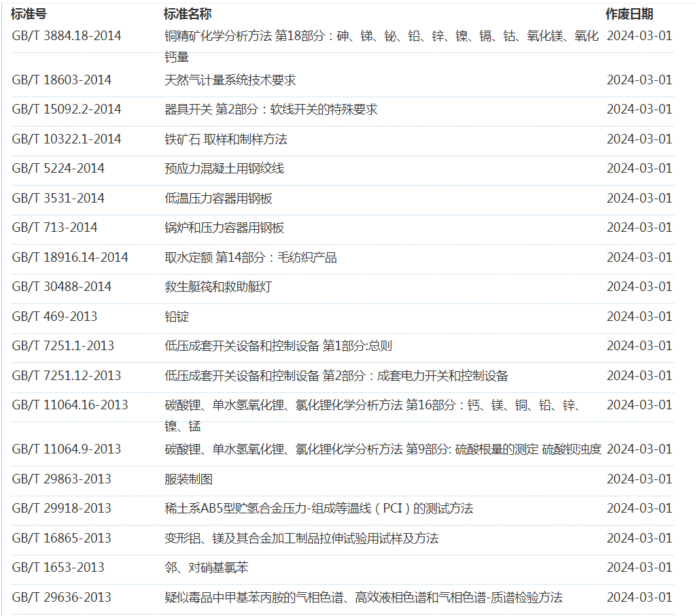
Task: Select the 铅锭 standard name
Action: point(177,317)
